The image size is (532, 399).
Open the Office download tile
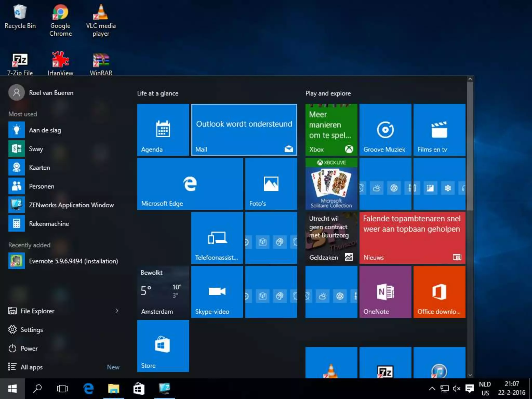click(439, 292)
